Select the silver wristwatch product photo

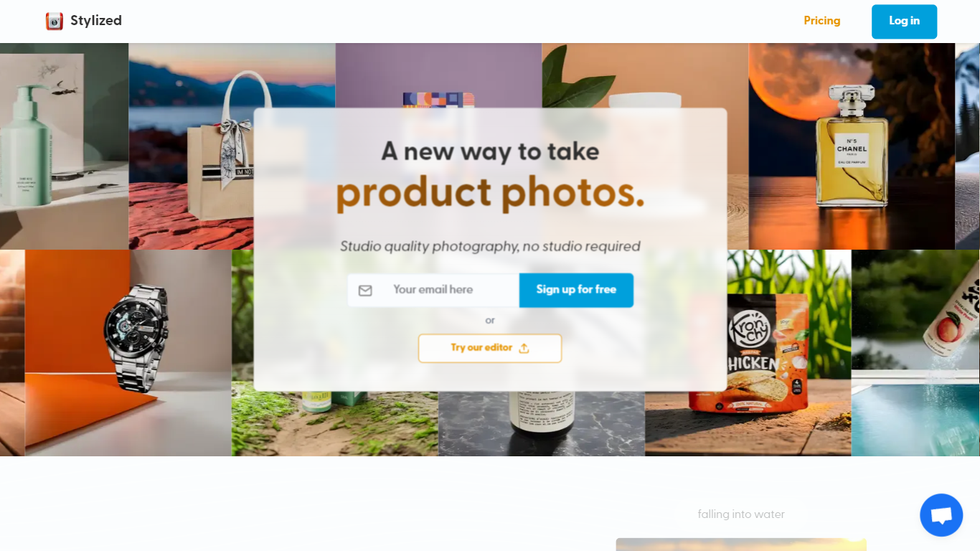pos(128,353)
